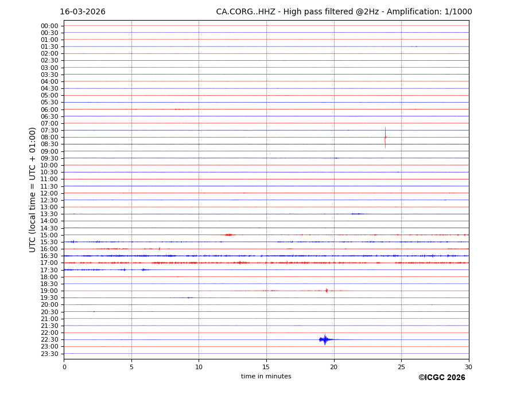532x399 pixels.
Task: Click the date label 16-03-2026
Action: coord(83,12)
